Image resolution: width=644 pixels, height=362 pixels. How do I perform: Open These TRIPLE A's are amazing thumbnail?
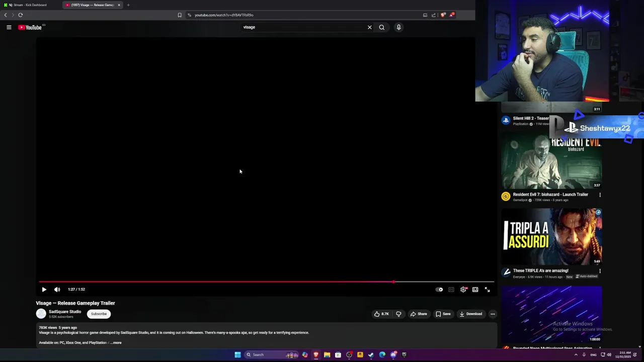pyautogui.click(x=551, y=236)
